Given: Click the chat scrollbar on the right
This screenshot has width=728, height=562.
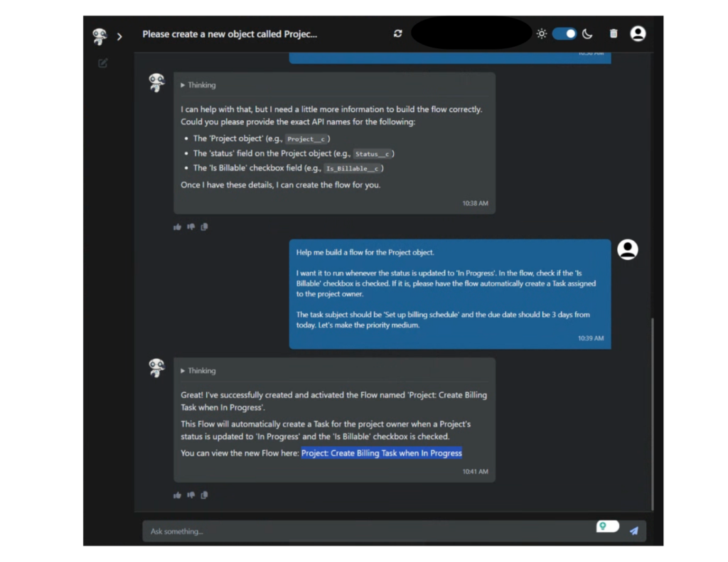Looking at the screenshot, I should [x=651, y=412].
